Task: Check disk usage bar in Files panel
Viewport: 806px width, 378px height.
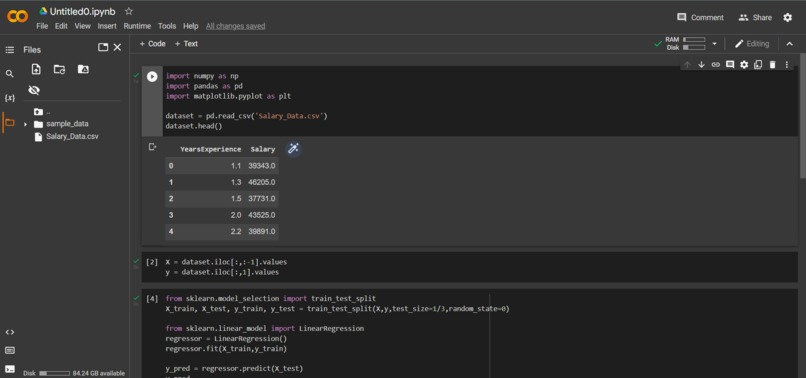Action: [x=54, y=373]
